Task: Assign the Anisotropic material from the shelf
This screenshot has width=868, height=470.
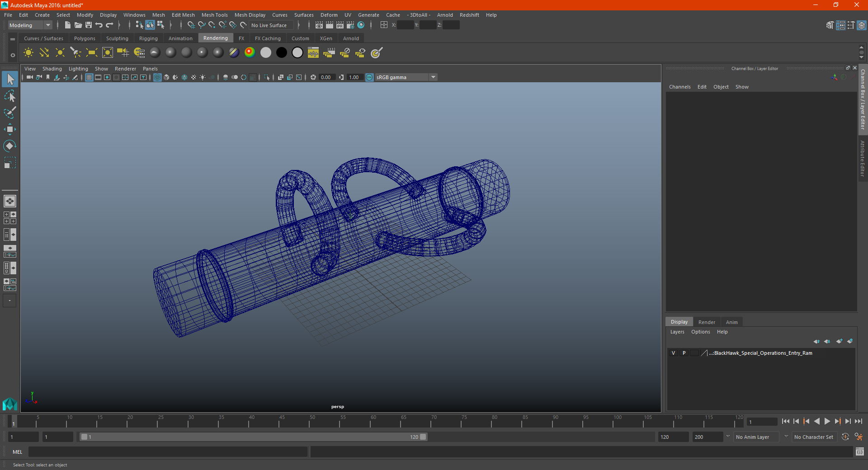Action: (x=155, y=53)
